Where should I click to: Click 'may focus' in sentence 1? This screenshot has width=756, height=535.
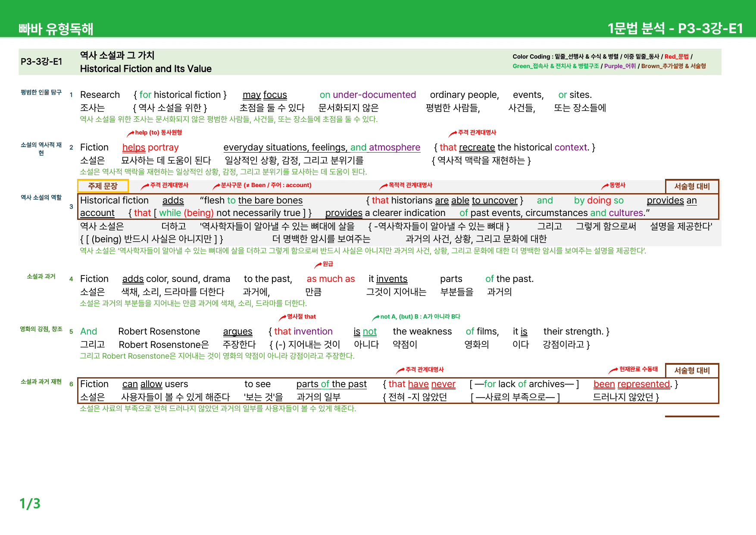pos(265,95)
